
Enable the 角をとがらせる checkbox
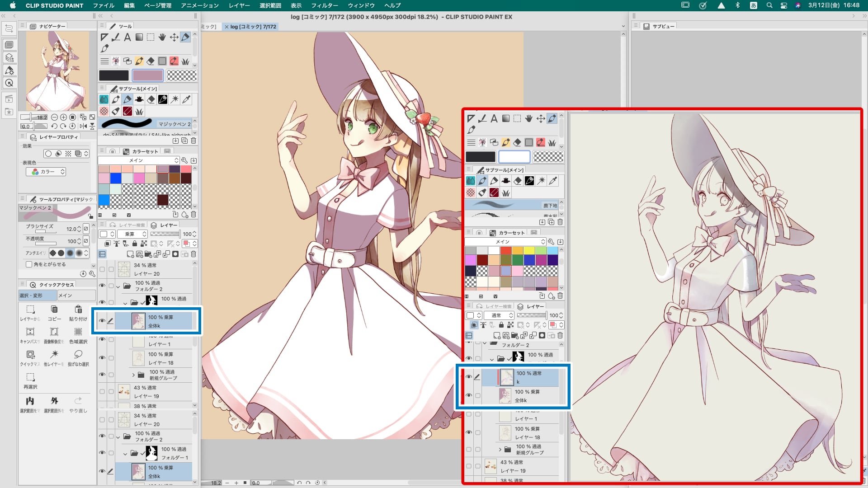click(x=29, y=264)
